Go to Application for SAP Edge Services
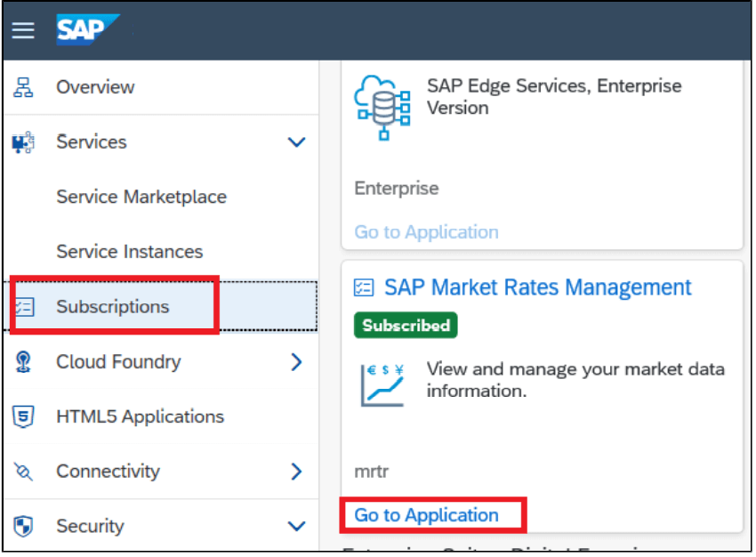Image resolution: width=756 pixels, height=557 pixels. [426, 232]
